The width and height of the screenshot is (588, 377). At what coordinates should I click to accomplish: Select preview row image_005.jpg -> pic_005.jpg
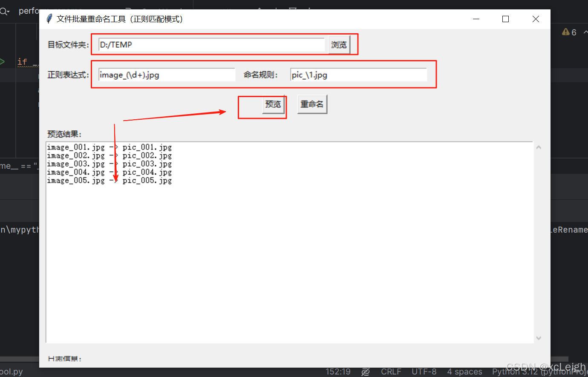point(110,181)
